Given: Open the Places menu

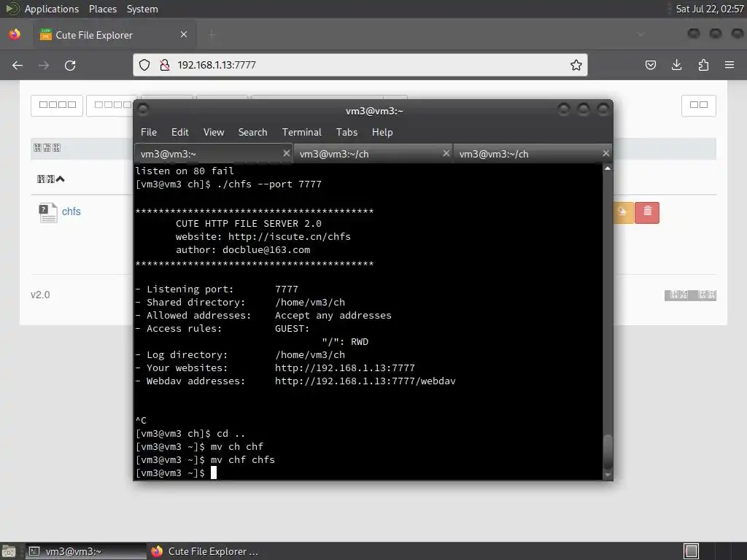Looking at the screenshot, I should pos(102,9).
